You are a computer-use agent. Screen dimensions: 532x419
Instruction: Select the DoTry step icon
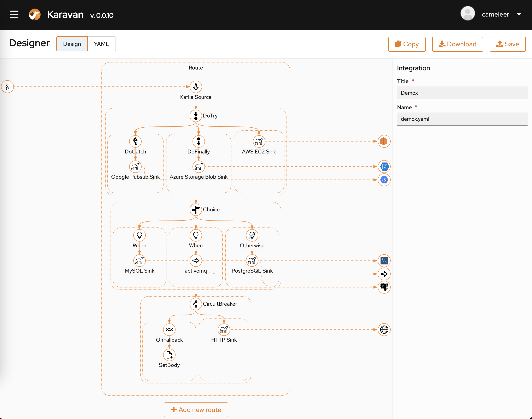tap(196, 116)
